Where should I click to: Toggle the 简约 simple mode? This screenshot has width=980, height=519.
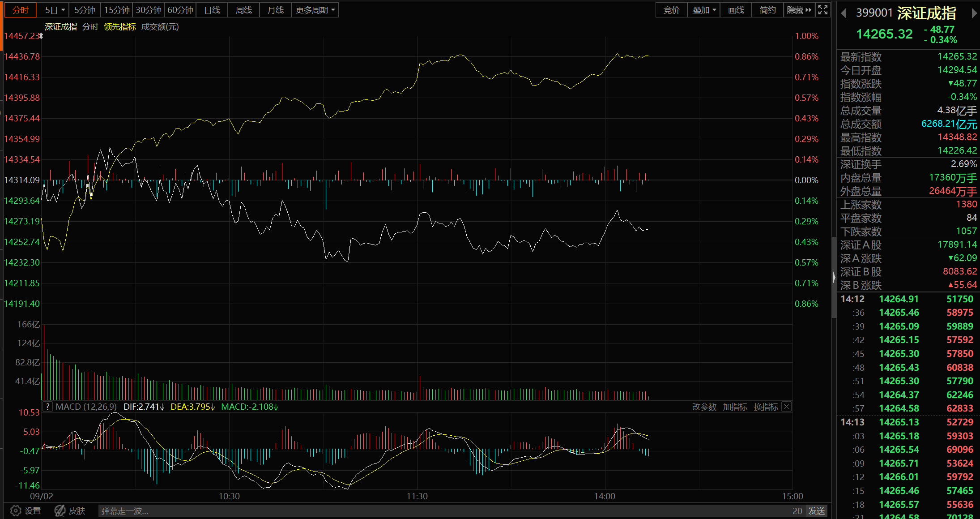click(767, 10)
